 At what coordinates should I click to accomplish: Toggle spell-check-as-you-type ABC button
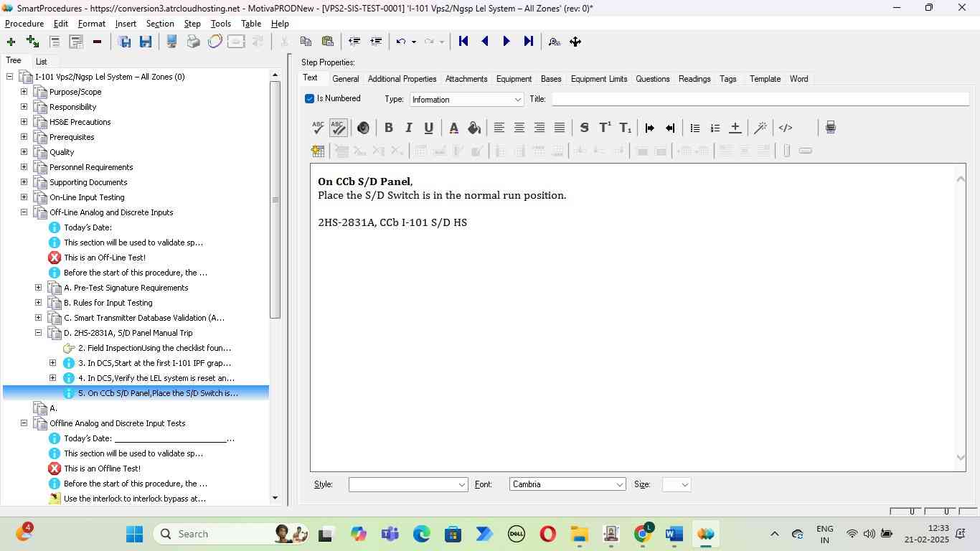(338, 128)
